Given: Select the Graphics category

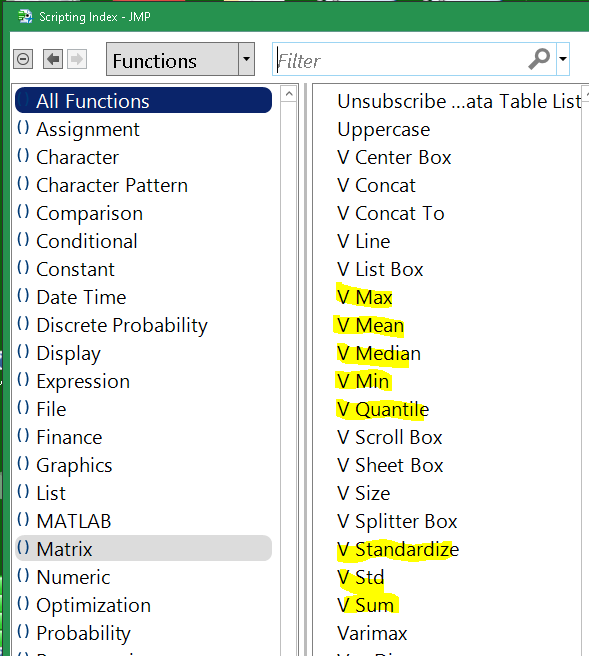Looking at the screenshot, I should (x=74, y=465).
